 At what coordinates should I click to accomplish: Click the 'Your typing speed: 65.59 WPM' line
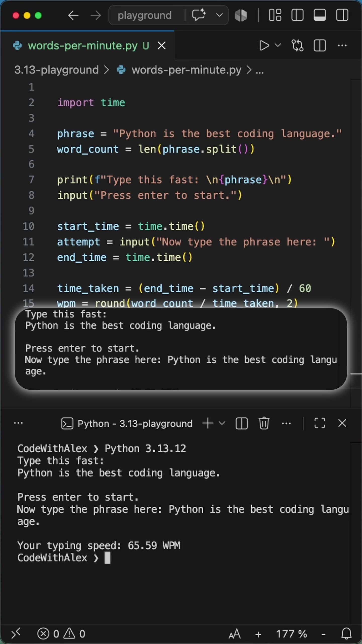(99, 545)
